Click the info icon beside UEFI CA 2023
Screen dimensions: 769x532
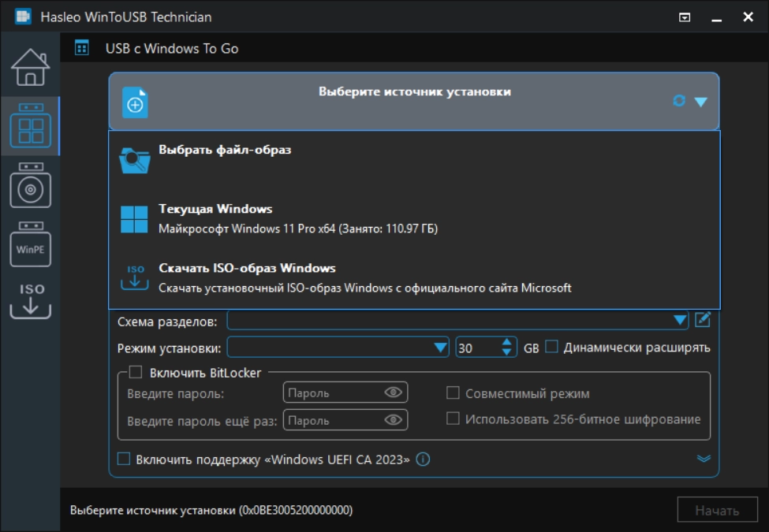(423, 459)
